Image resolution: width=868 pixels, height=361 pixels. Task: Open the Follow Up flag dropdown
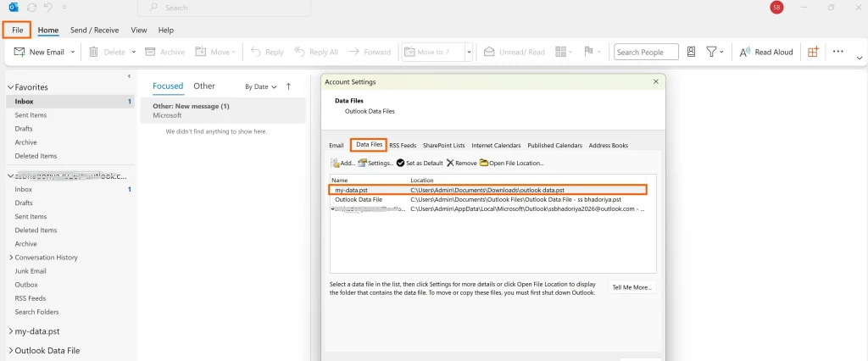coord(593,52)
